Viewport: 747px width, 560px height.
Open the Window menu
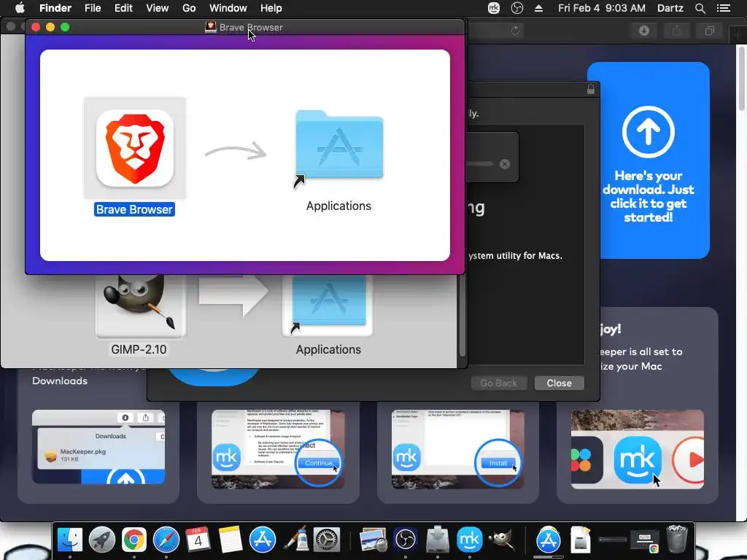click(x=228, y=8)
